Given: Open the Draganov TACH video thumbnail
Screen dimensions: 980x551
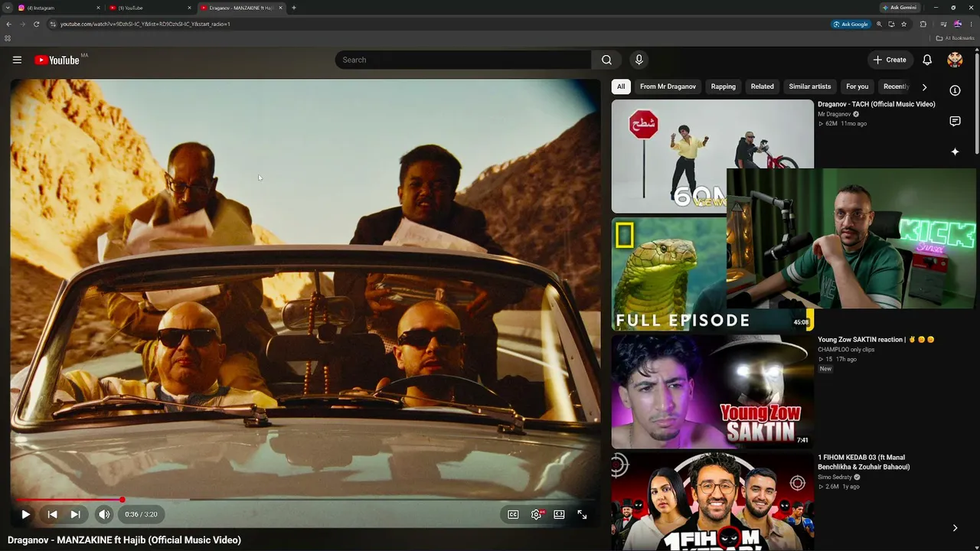Looking at the screenshot, I should coord(712,156).
